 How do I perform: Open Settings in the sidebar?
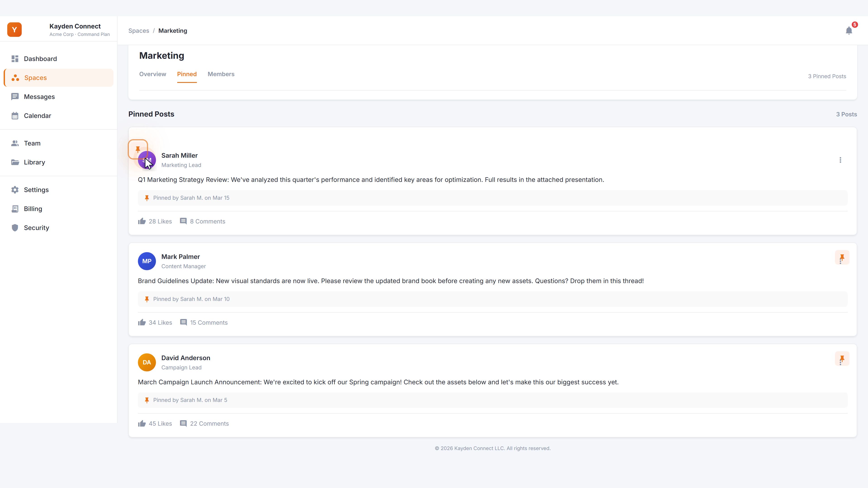coord(59,190)
